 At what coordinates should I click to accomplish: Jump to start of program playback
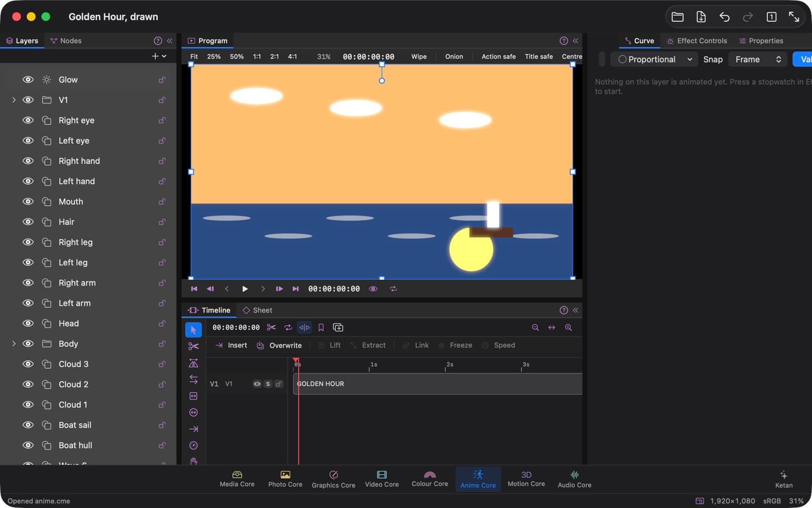tap(194, 289)
